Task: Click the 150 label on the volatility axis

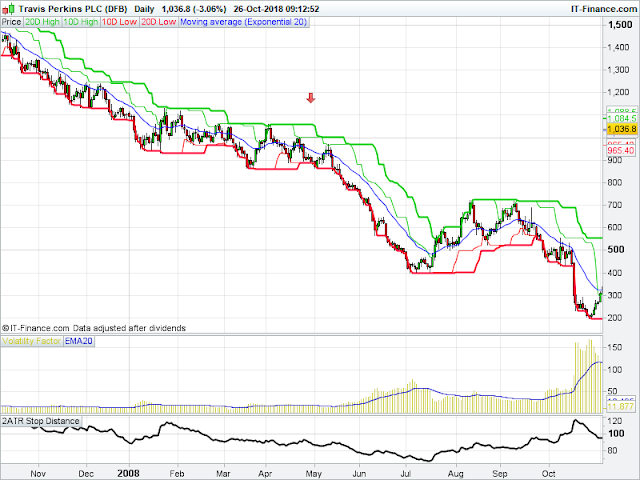Action: (615, 347)
